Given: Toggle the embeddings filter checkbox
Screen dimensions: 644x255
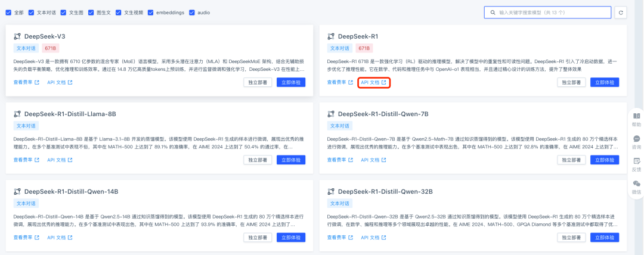Looking at the screenshot, I should pyautogui.click(x=150, y=13).
